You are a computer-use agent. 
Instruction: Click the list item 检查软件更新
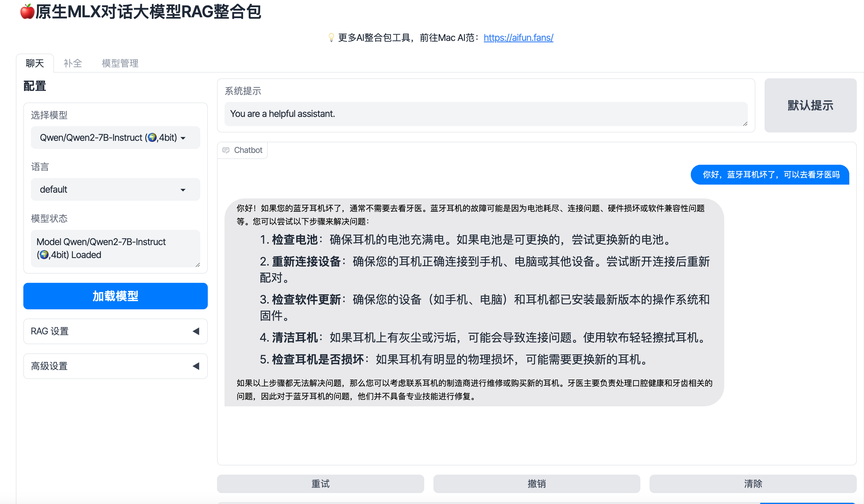(x=484, y=307)
